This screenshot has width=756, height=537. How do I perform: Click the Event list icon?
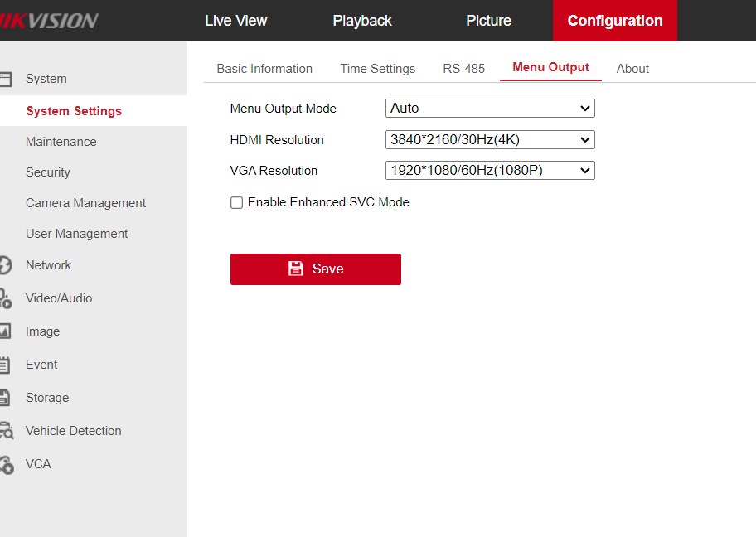pyautogui.click(x=5, y=365)
